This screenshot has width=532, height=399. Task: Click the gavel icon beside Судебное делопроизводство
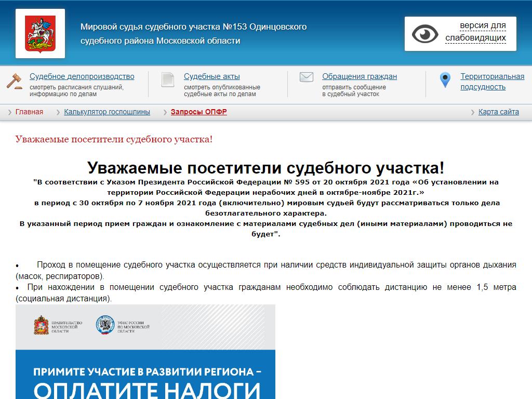coord(14,81)
